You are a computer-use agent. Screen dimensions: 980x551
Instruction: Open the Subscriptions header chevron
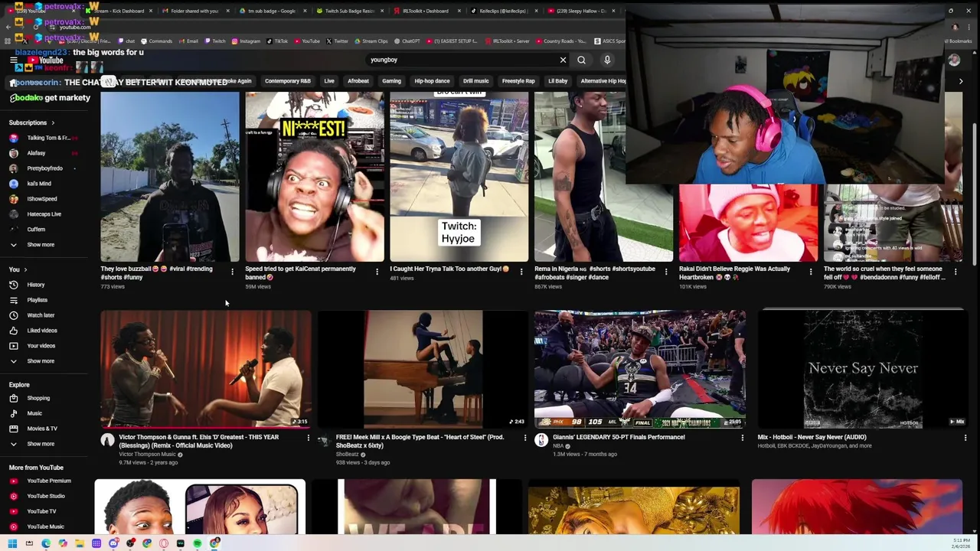(53, 122)
